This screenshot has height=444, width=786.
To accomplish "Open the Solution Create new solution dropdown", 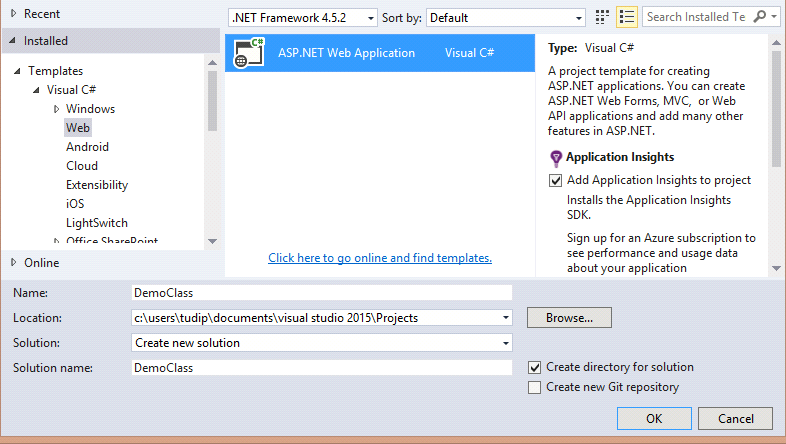I will [506, 343].
